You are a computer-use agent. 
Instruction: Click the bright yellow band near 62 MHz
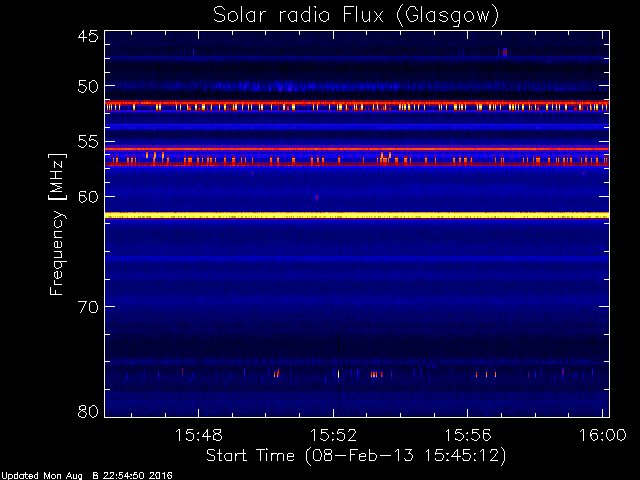357,215
